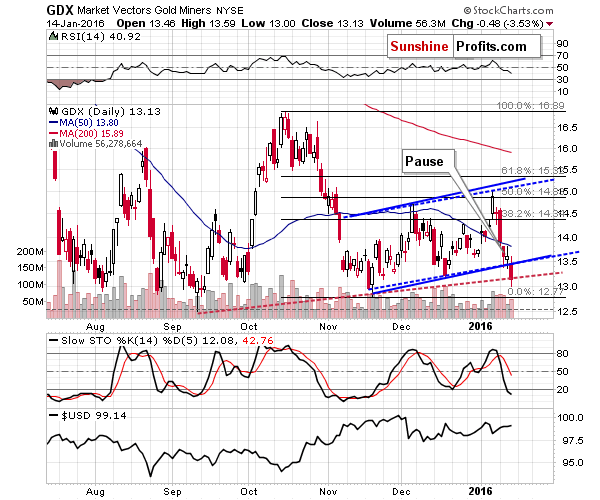Click the Dec label under the $USD panel
Image resolution: width=600 pixels, height=500 pixels.
(x=401, y=492)
